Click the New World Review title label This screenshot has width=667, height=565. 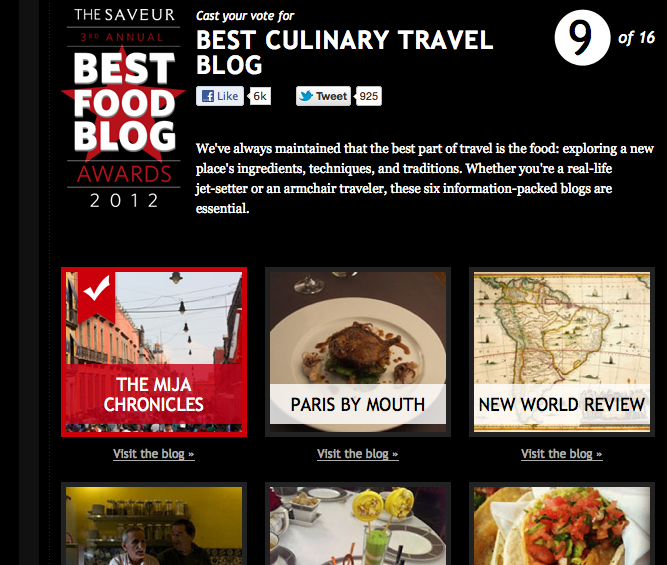coord(562,404)
